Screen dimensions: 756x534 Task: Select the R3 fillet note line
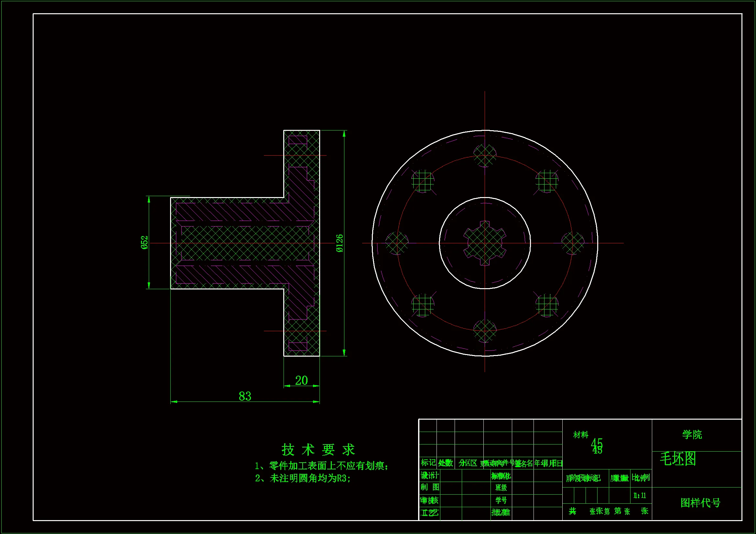303,478
